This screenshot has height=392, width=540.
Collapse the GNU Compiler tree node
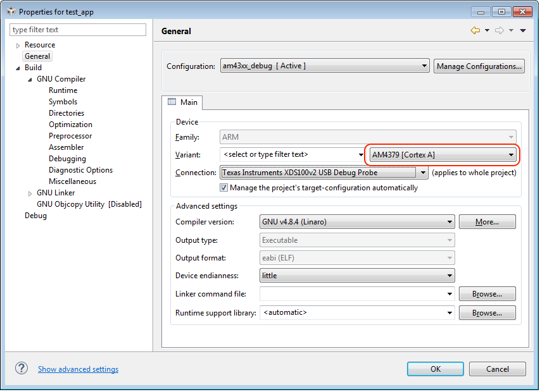30,80
